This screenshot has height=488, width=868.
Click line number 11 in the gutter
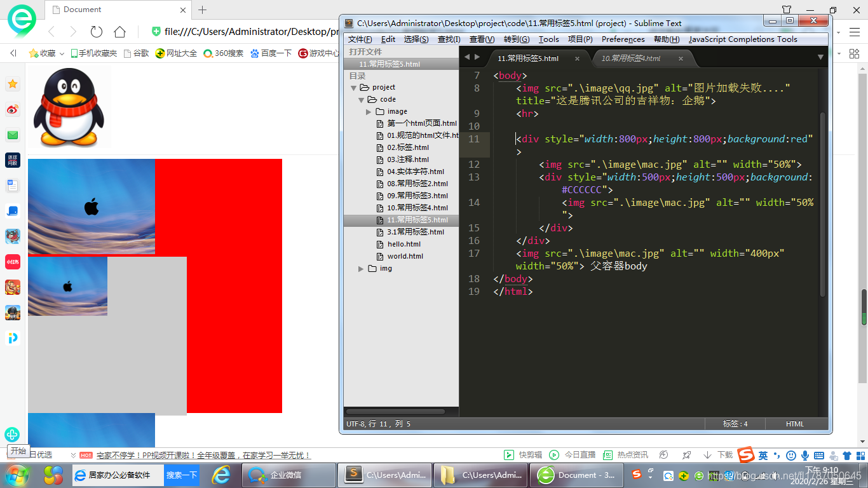point(474,139)
